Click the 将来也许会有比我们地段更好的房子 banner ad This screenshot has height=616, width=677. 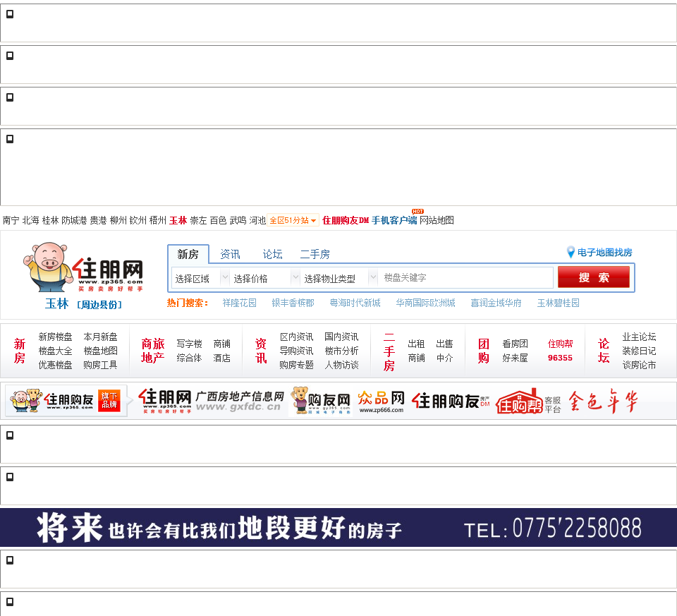tap(338, 527)
